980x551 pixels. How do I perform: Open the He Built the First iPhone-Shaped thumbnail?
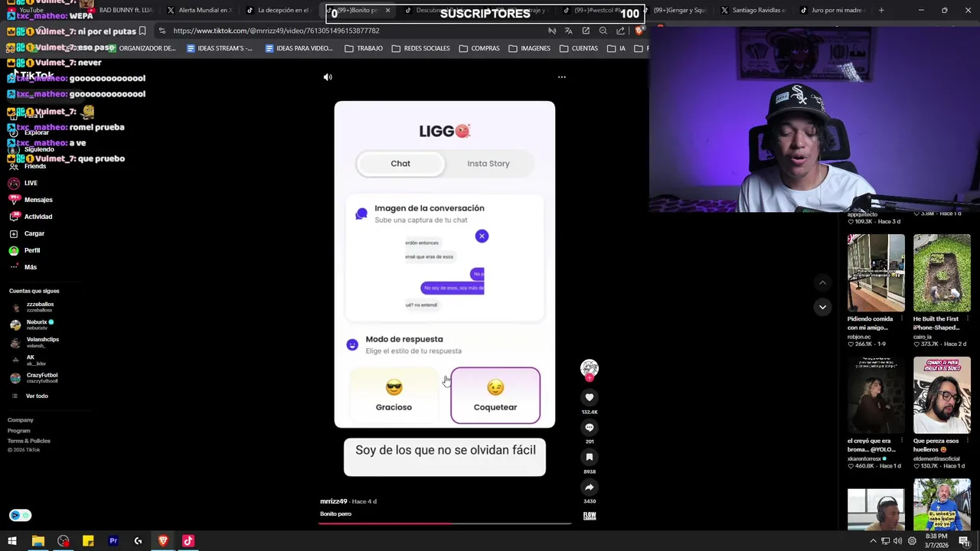tap(942, 273)
